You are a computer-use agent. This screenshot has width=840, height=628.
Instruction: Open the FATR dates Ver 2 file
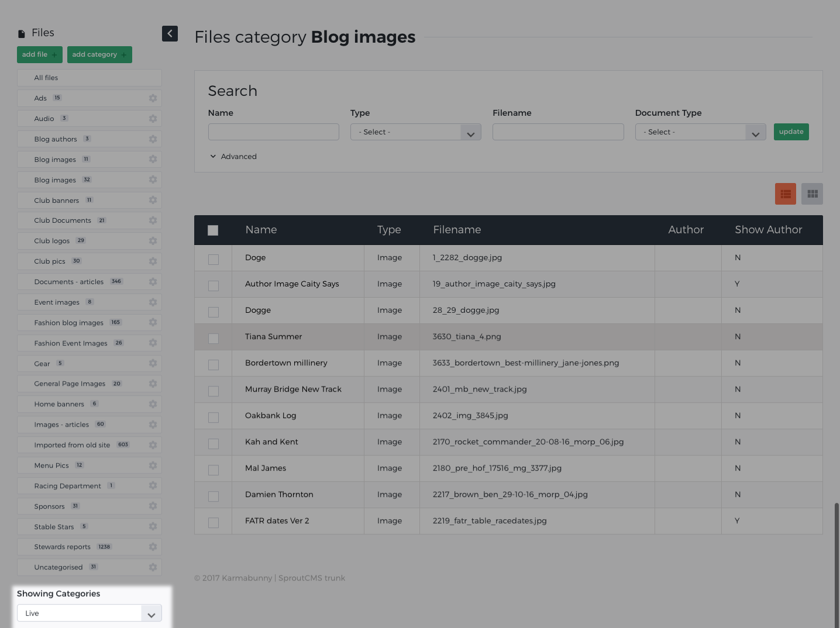[x=277, y=521]
